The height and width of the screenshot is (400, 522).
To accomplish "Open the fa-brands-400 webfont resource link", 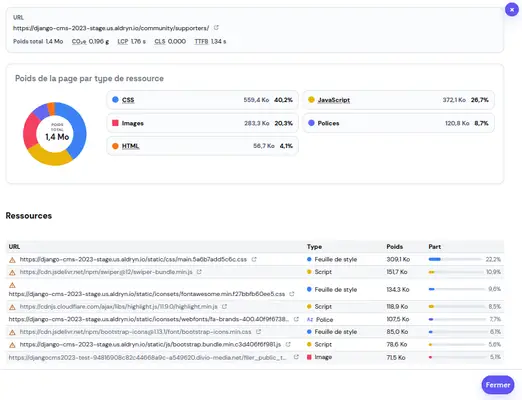I will tap(149, 319).
